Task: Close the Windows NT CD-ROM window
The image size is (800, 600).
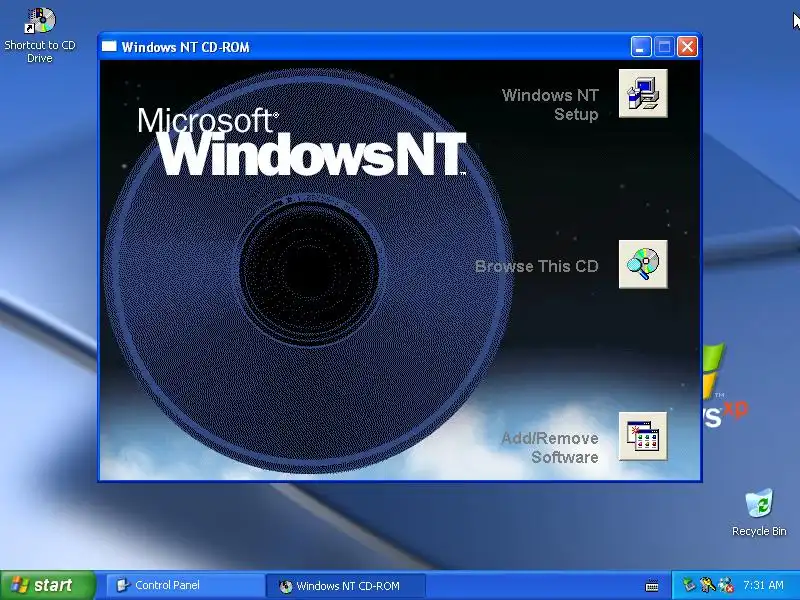Action: [x=687, y=47]
